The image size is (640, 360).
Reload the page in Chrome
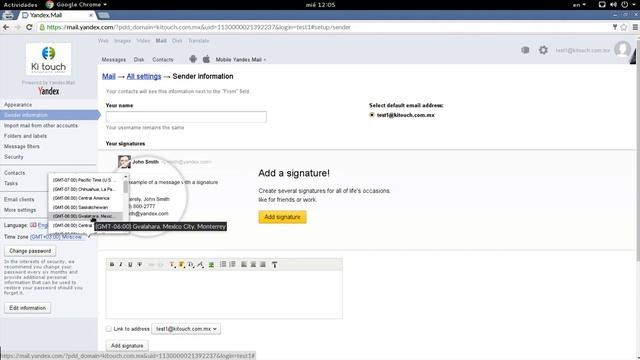[x=29, y=27]
